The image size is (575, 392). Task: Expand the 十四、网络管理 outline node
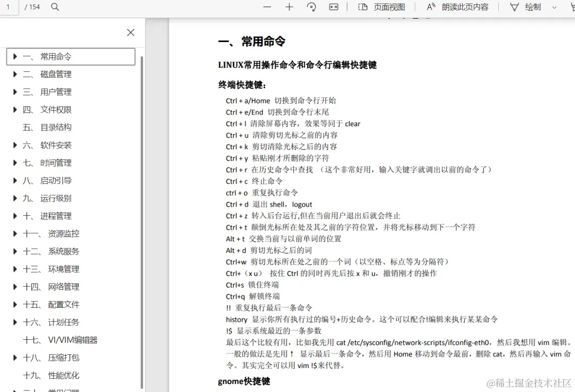tap(14, 287)
